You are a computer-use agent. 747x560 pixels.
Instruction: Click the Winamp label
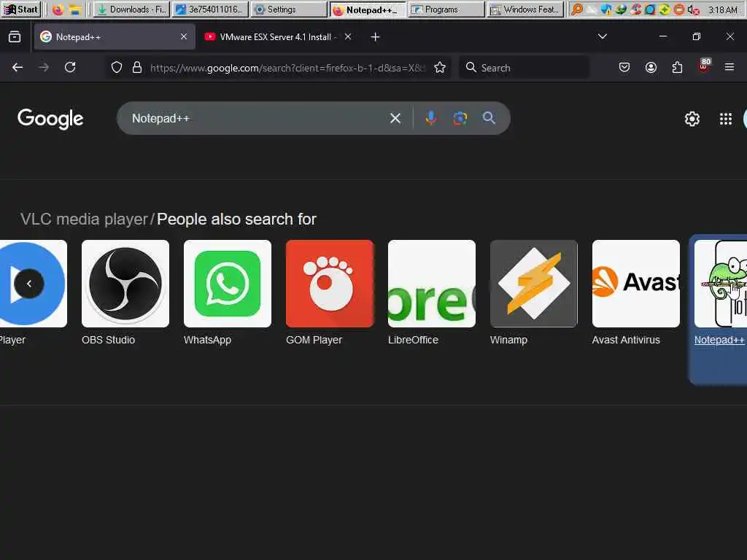tap(508, 340)
